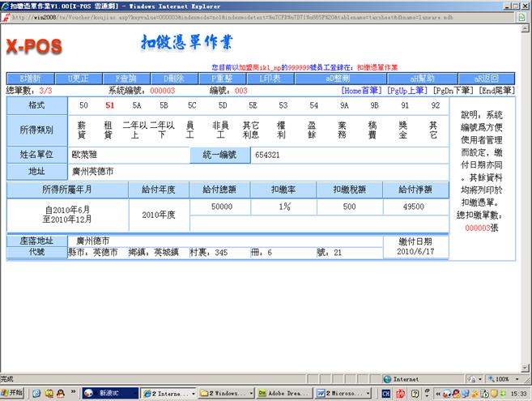The width and height of the screenshot is (532, 401).
Task: Select L印表 to print the report
Action: click(x=270, y=79)
